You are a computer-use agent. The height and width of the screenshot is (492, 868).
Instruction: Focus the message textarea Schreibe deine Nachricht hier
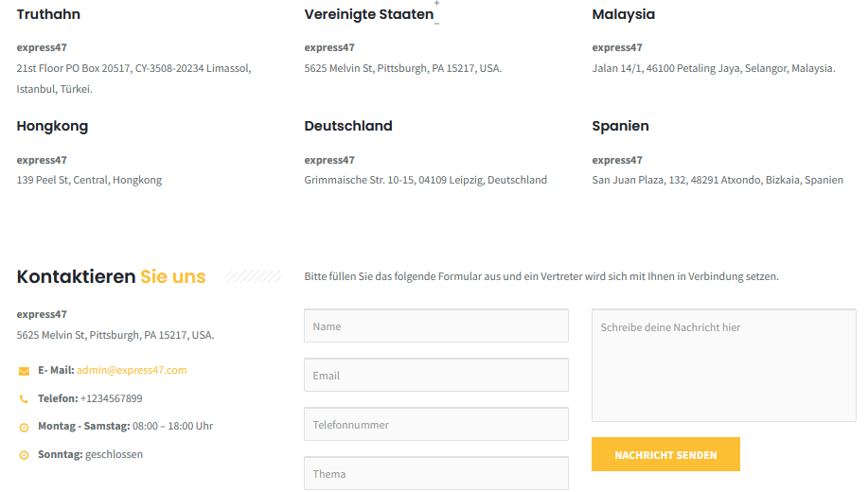[723, 365]
